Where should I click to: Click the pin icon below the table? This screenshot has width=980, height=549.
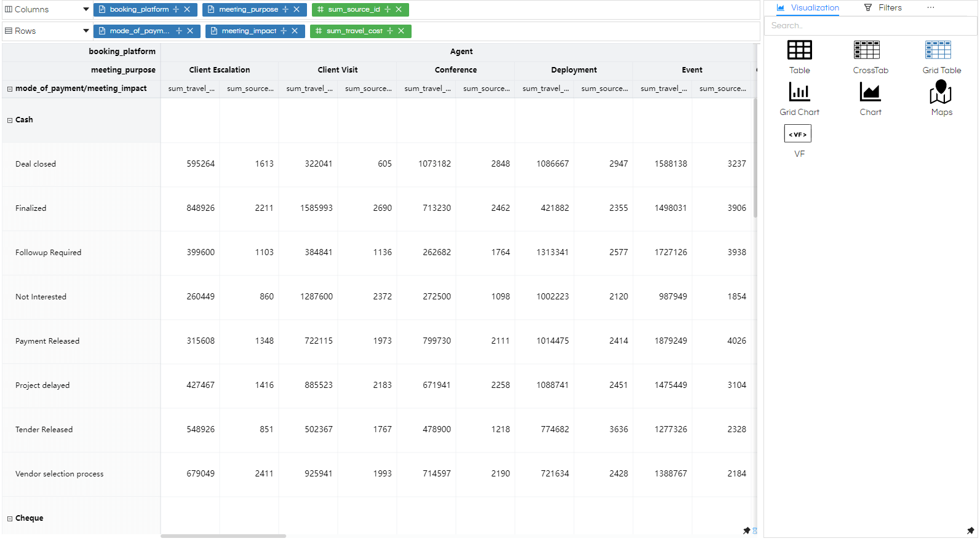pos(746,531)
